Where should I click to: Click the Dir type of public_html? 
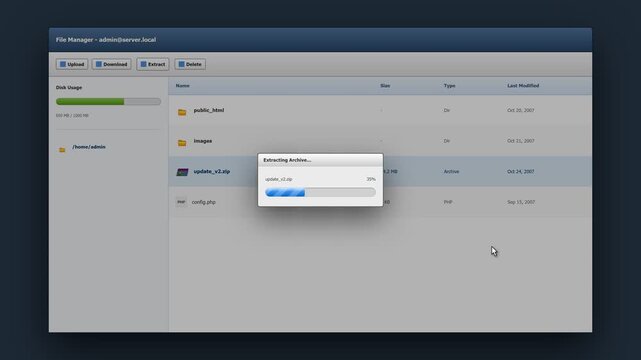(446, 110)
